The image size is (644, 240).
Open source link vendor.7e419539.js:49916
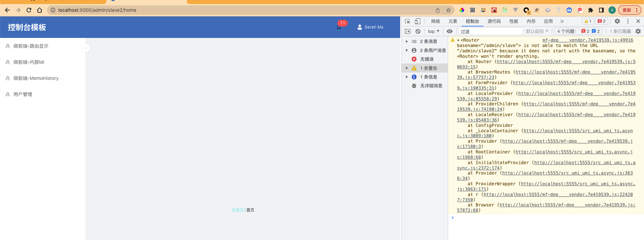pos(588,40)
